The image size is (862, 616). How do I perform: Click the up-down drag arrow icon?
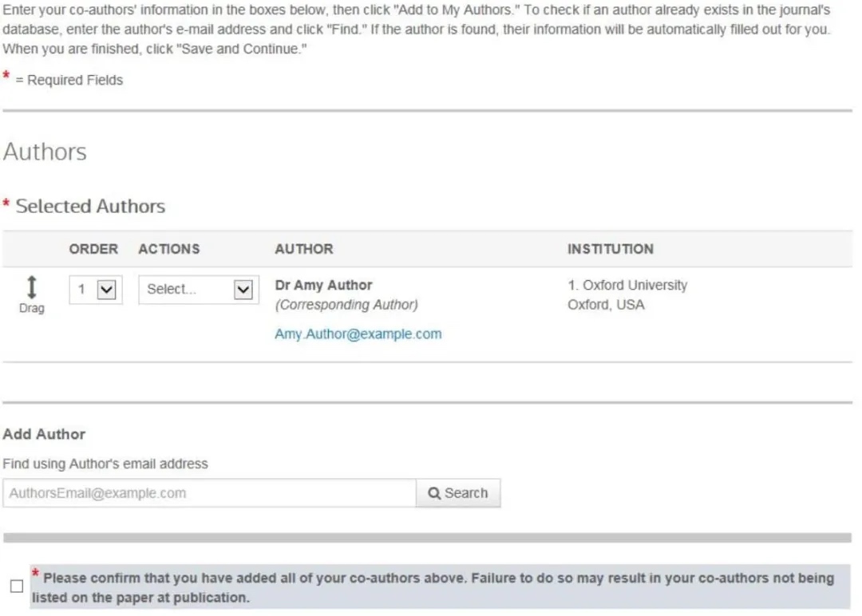(31, 287)
